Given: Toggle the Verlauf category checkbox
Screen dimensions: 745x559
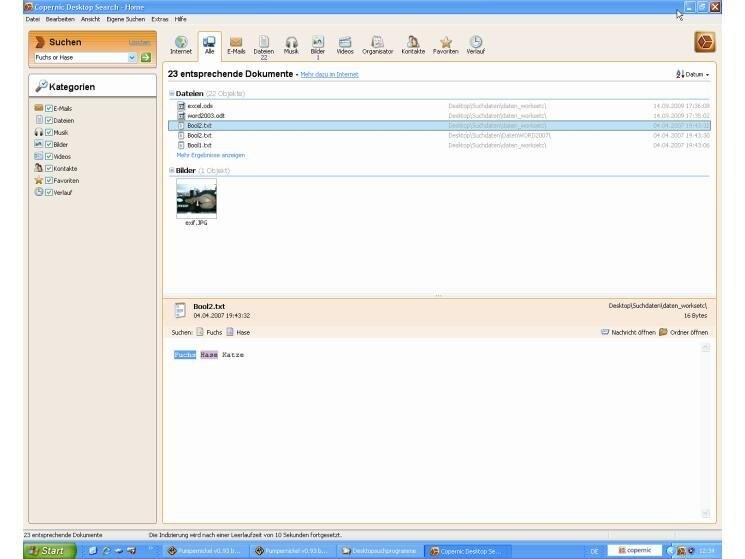Looking at the screenshot, I should pyautogui.click(x=49, y=192).
